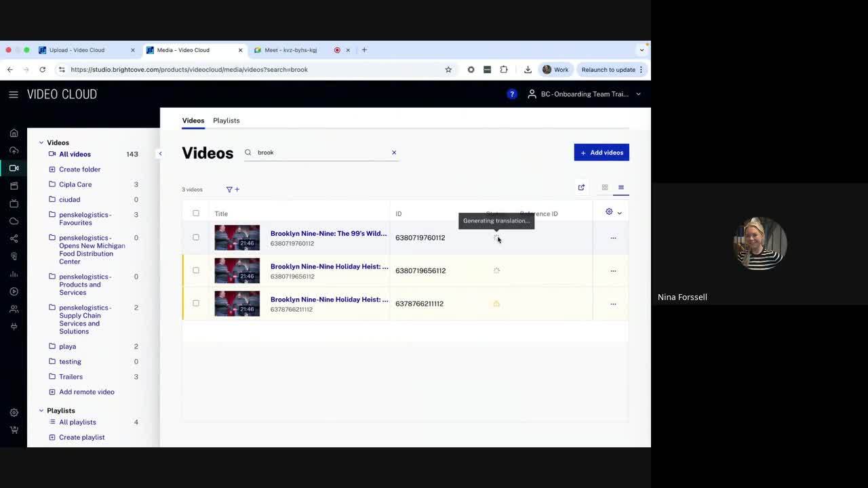The width and height of the screenshot is (868, 488).
Task: Click the Add videos button
Action: [x=601, y=152]
